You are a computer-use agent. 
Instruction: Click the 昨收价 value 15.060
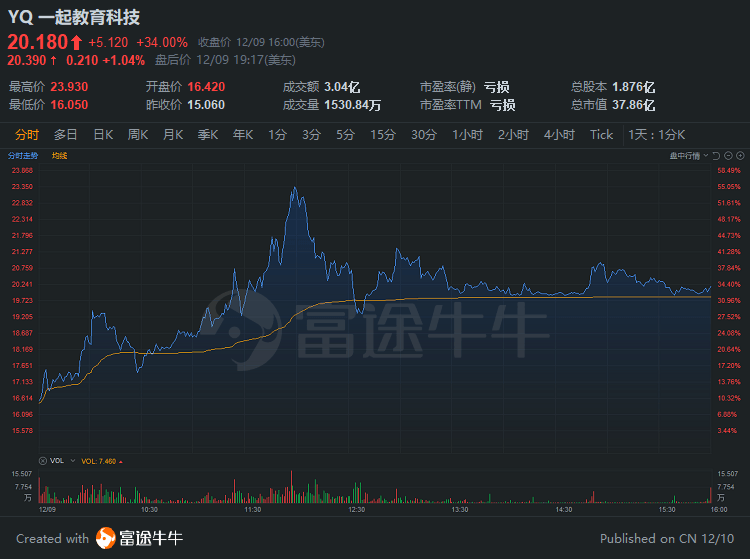pos(206,105)
